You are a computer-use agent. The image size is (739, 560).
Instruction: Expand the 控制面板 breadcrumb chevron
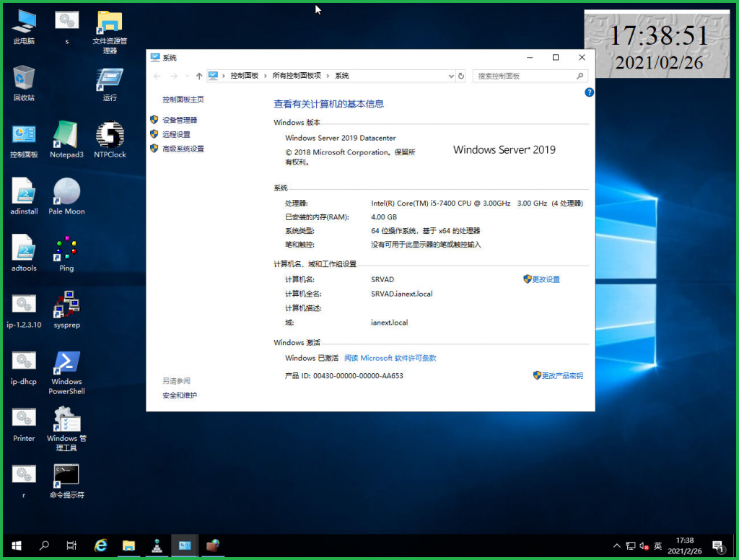pyautogui.click(x=265, y=76)
